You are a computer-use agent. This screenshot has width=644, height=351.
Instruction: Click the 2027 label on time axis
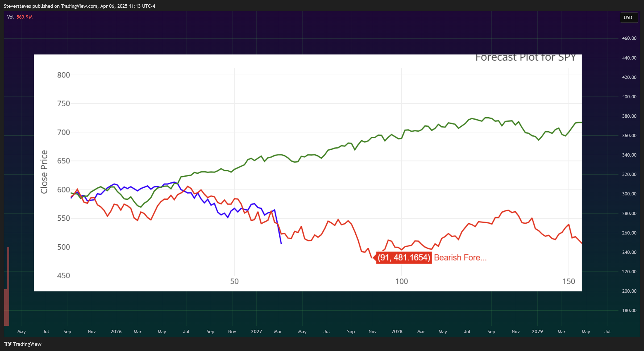tap(256, 332)
